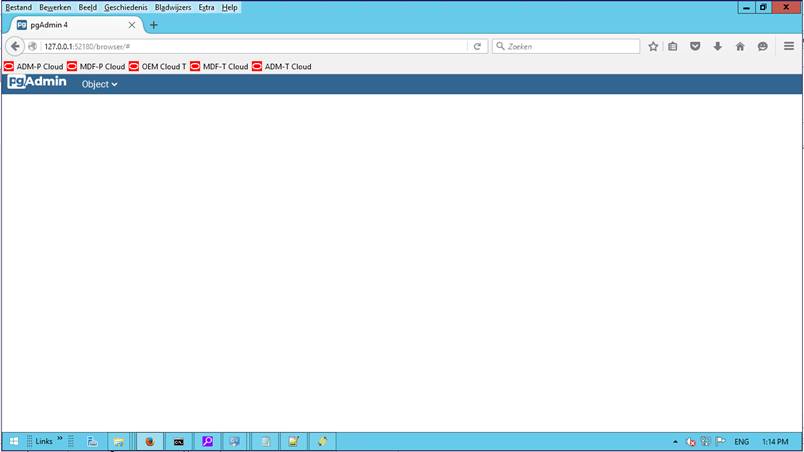
Task: Open ADM-P Cloud bookmark
Action: 34,66
